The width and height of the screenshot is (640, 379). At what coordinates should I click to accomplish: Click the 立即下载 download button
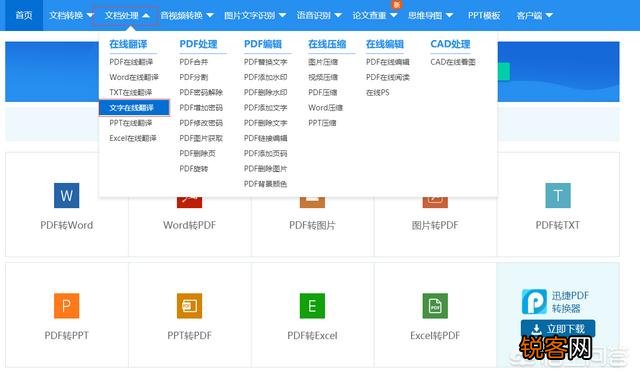point(558,329)
